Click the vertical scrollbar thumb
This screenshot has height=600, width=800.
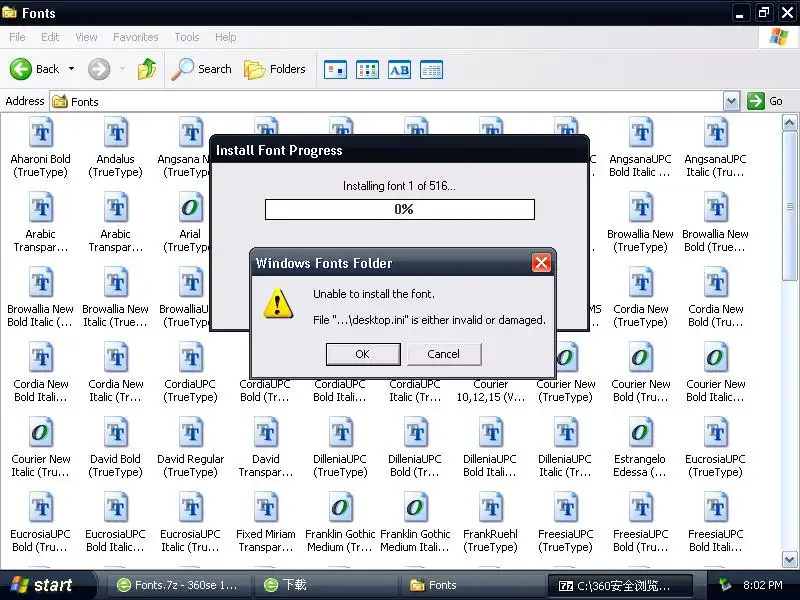pyautogui.click(x=789, y=206)
